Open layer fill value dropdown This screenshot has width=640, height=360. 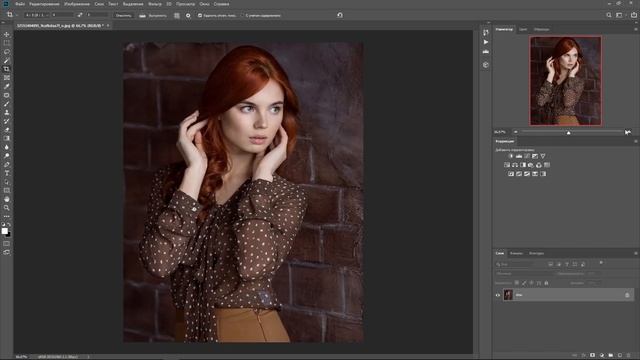point(594,283)
